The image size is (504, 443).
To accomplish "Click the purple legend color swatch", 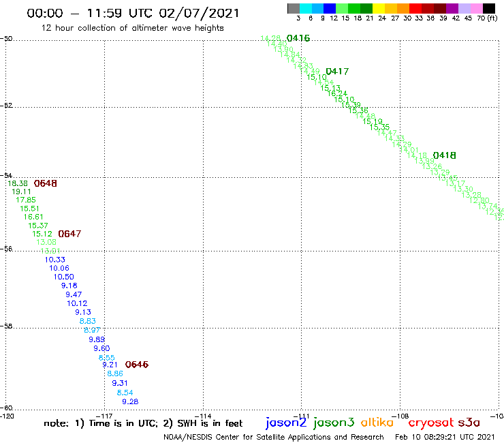I will coord(452,8).
